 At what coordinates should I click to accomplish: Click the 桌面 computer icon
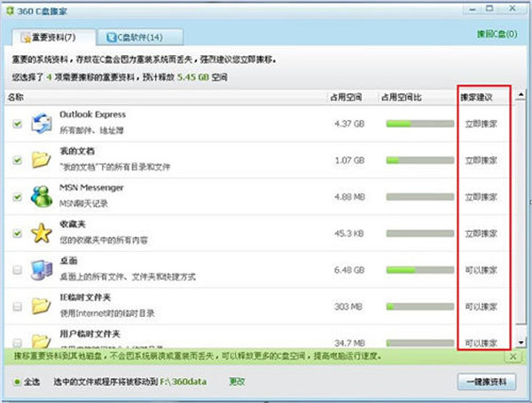[x=41, y=270]
